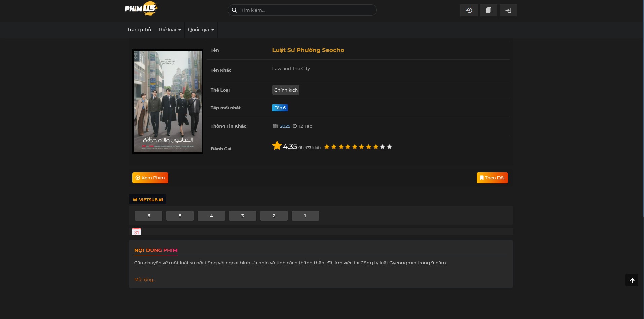
Task: Go to Trang chủ menu item
Action: pyautogui.click(x=139, y=30)
